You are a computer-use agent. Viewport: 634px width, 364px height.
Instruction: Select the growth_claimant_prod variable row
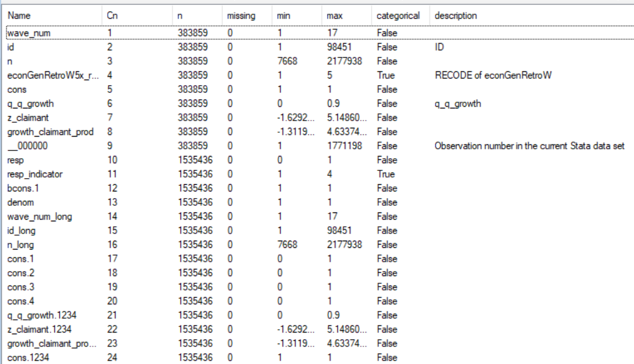(x=50, y=132)
